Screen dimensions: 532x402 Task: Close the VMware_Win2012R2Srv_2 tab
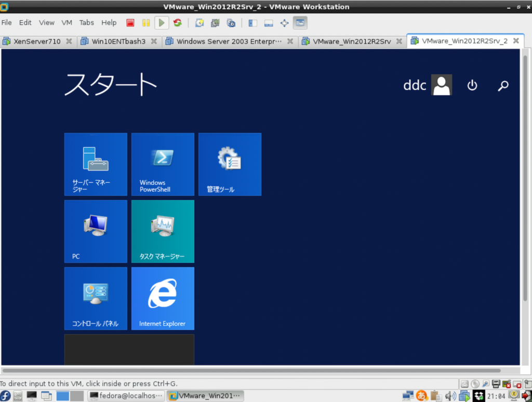(516, 41)
